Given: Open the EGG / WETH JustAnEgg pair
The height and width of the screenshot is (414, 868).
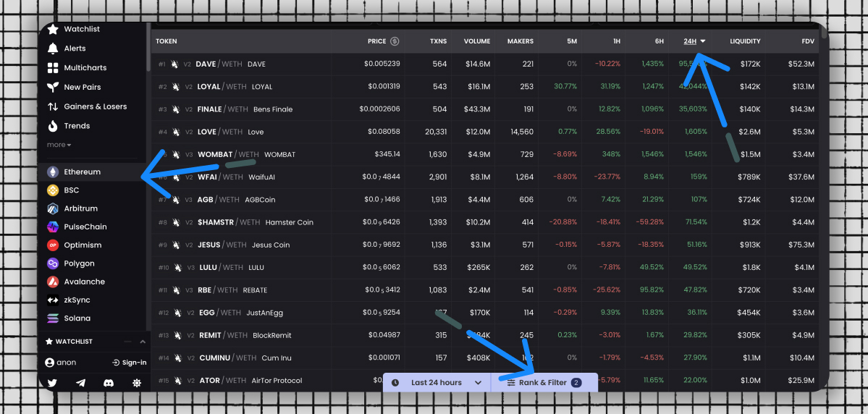Looking at the screenshot, I should 240,313.
